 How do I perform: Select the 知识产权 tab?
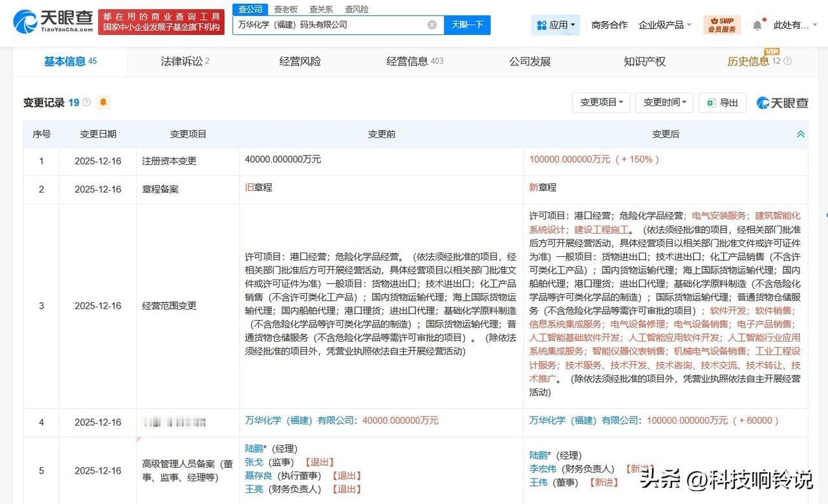click(644, 61)
